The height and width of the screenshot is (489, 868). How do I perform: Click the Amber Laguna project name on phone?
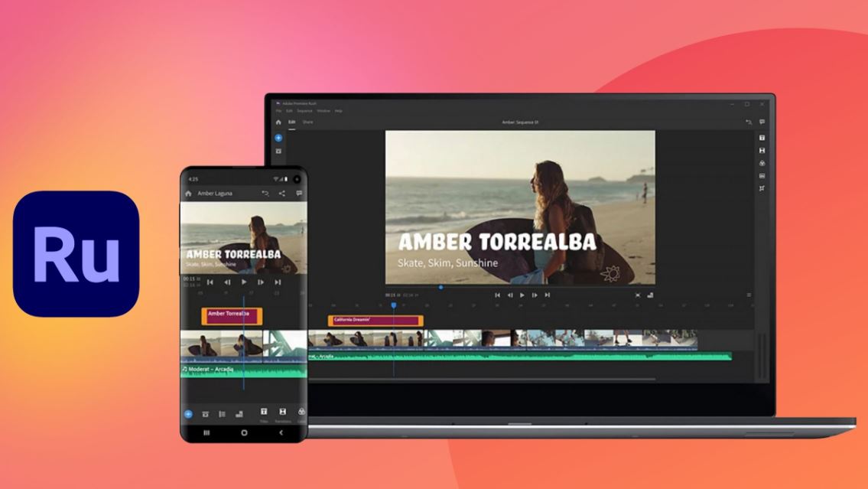pyautogui.click(x=216, y=194)
